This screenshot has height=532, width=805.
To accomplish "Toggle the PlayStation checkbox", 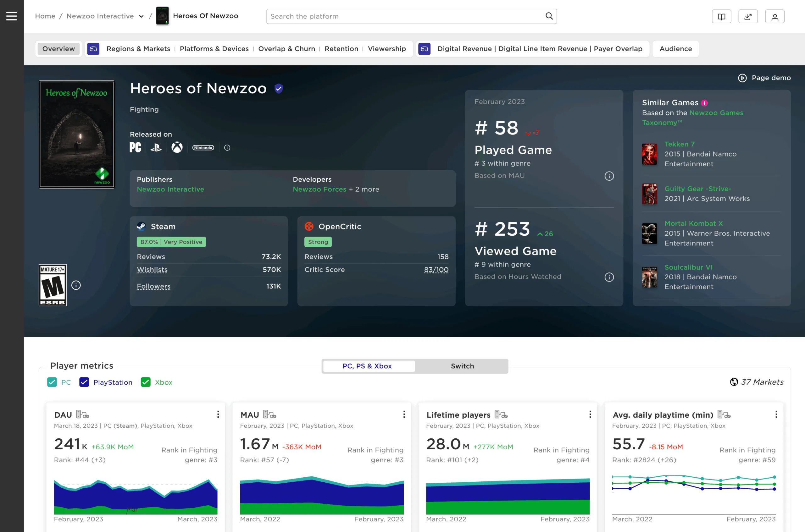I will 84,382.
